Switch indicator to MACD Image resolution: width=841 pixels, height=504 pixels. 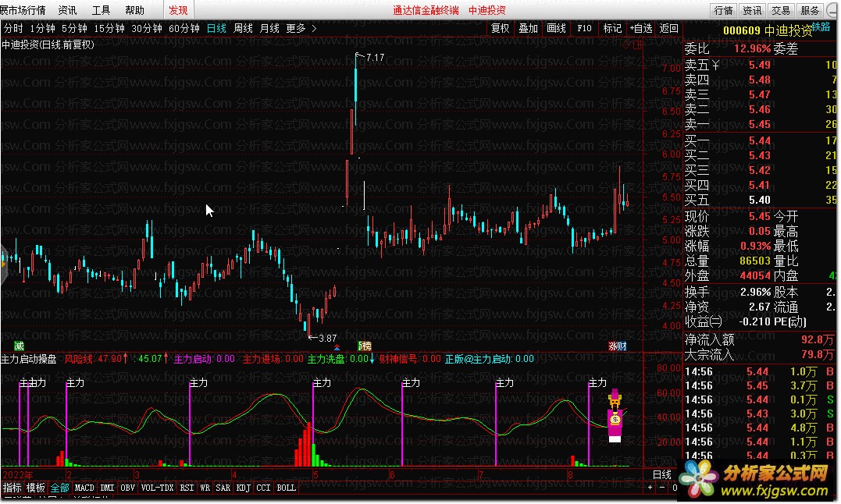pos(84,488)
